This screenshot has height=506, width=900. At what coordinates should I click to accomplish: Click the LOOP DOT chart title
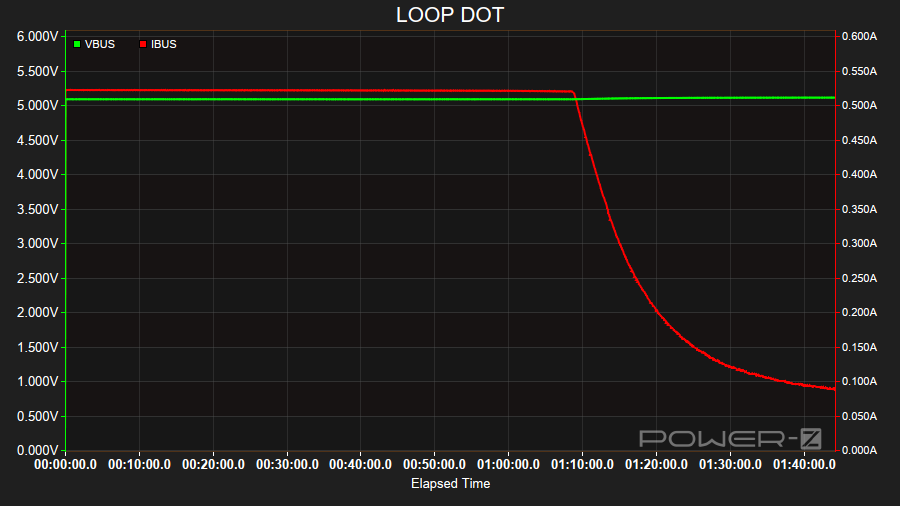tap(450, 15)
